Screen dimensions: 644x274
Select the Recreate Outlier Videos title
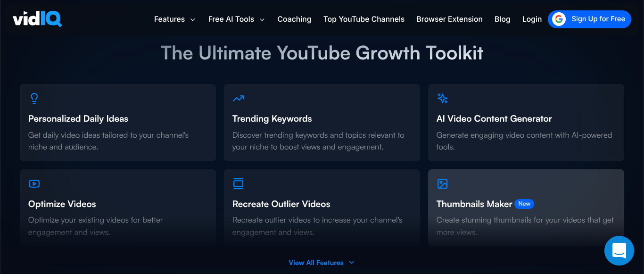tap(281, 204)
